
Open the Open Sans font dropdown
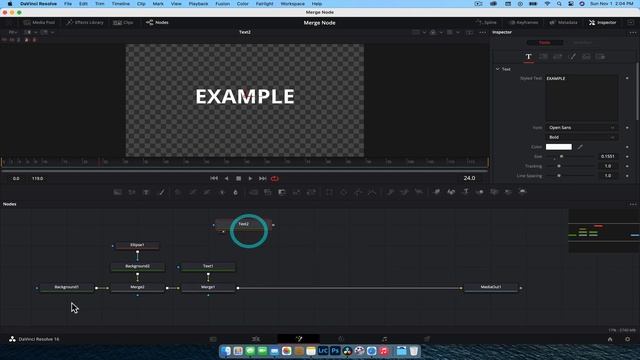click(x=582, y=128)
